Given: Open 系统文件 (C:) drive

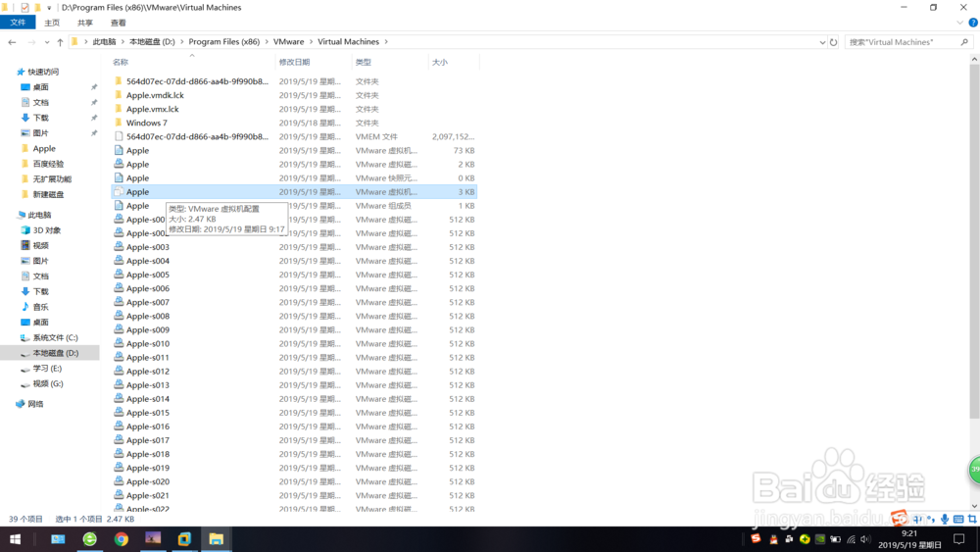Looking at the screenshot, I should tap(55, 337).
